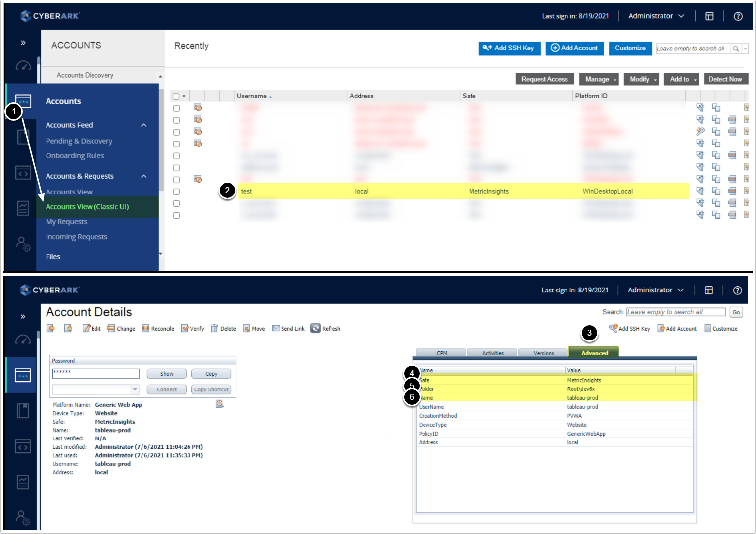
Task: Collapse the Accounts Feed section
Action: (x=143, y=125)
